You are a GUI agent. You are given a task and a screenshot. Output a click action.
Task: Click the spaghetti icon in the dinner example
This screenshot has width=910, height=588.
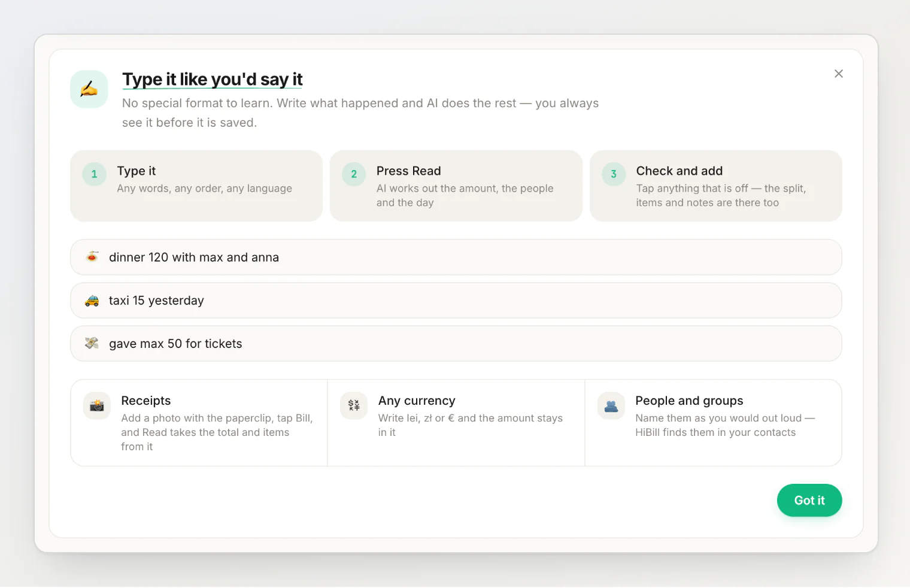(92, 257)
